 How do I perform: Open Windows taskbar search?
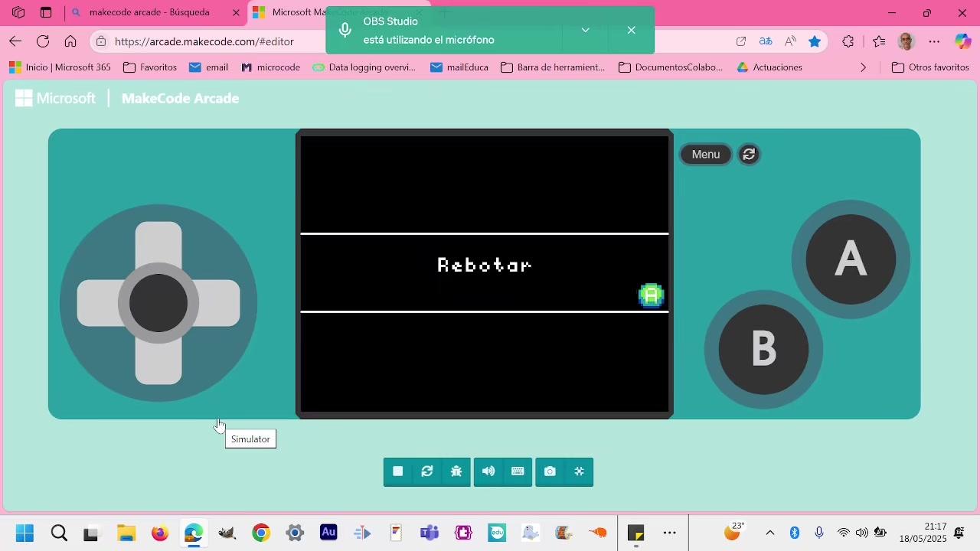point(59,533)
